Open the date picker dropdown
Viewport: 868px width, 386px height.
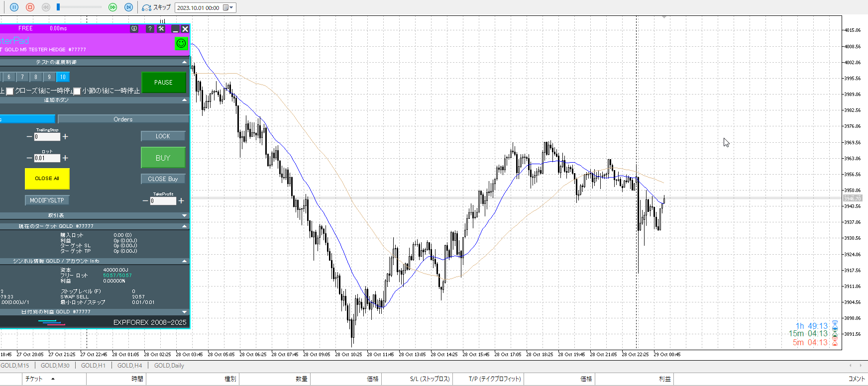(228, 7)
